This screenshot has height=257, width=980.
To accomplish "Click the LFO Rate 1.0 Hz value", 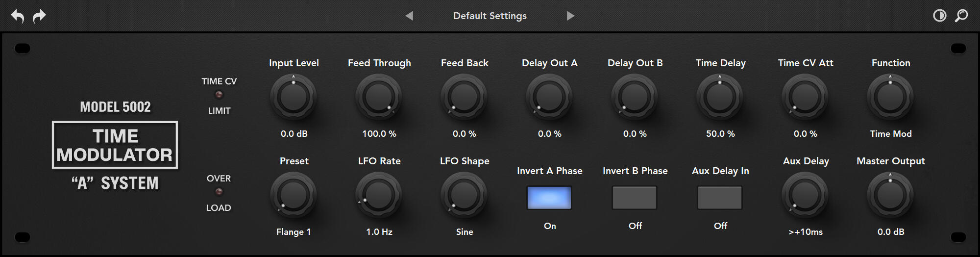I will (379, 232).
